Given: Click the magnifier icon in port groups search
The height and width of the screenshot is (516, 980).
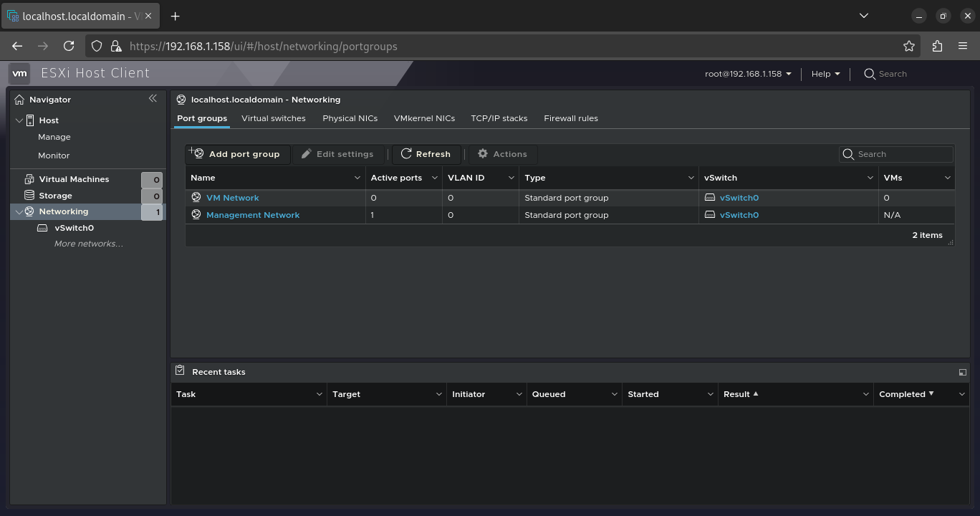Looking at the screenshot, I should (x=849, y=154).
